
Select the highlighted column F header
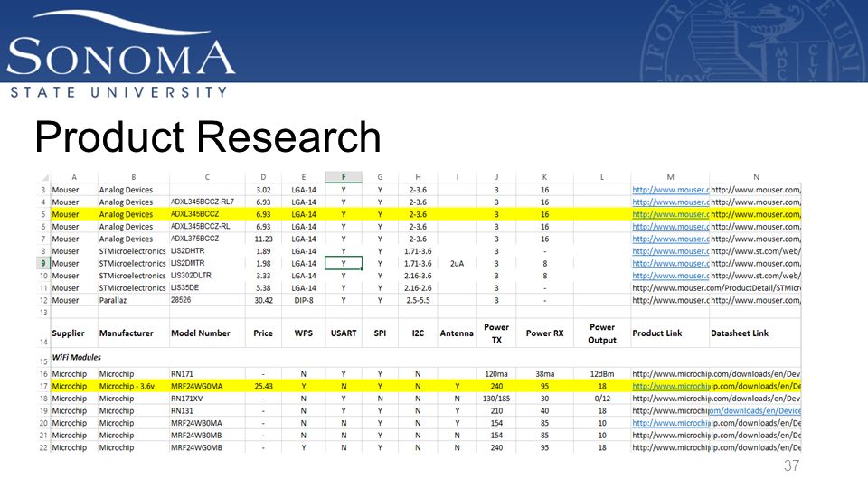click(x=344, y=177)
